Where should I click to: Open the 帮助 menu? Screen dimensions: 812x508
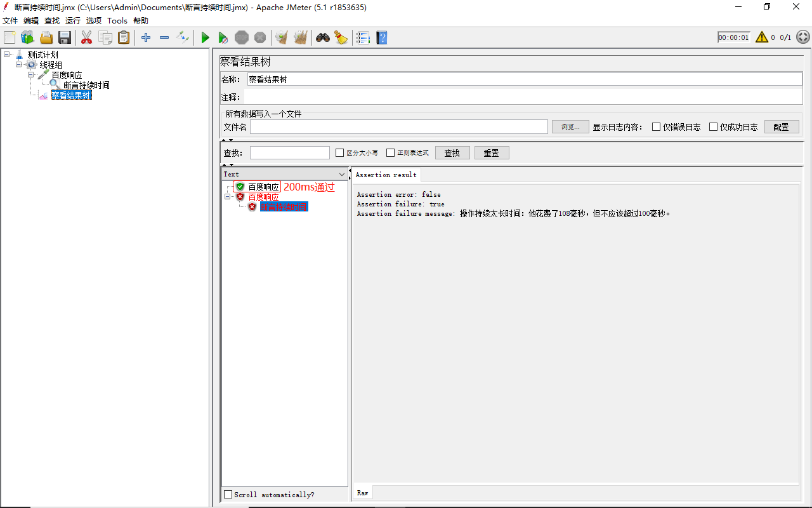click(x=141, y=21)
